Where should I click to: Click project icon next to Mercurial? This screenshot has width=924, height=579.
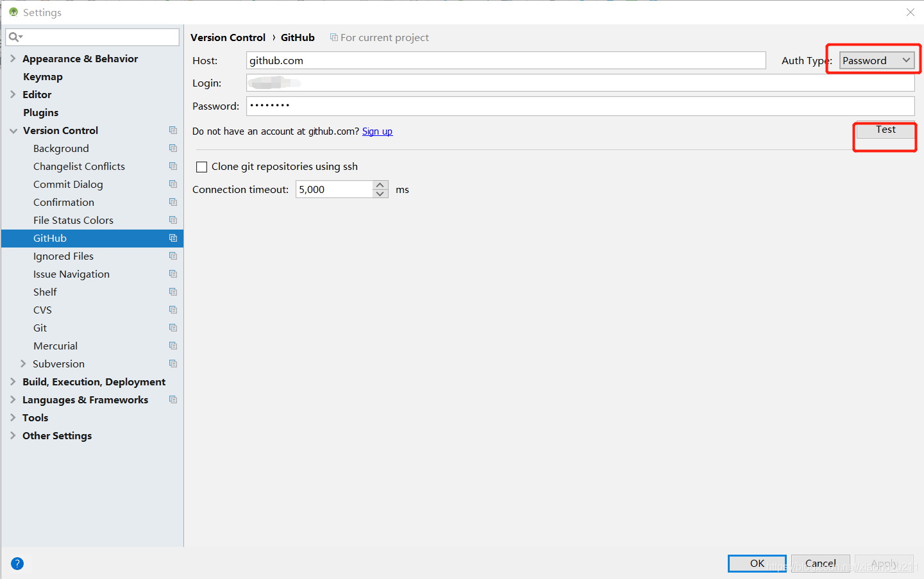pyautogui.click(x=173, y=346)
